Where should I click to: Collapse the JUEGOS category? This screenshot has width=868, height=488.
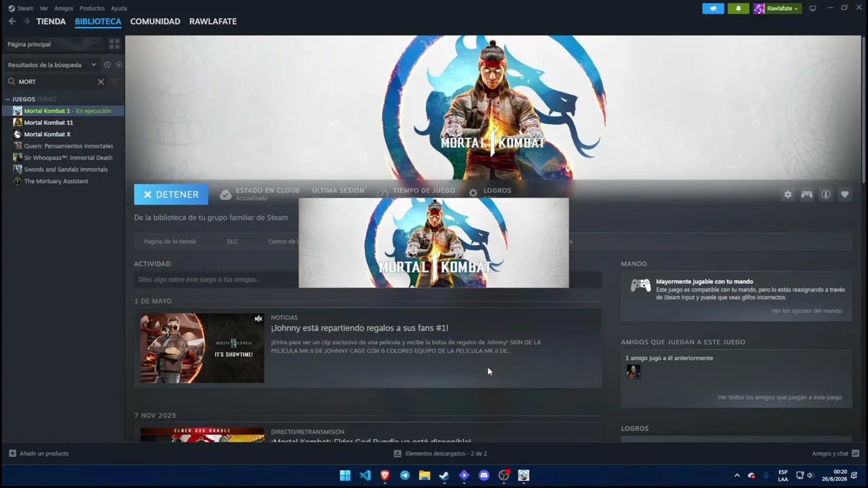pyautogui.click(x=7, y=100)
